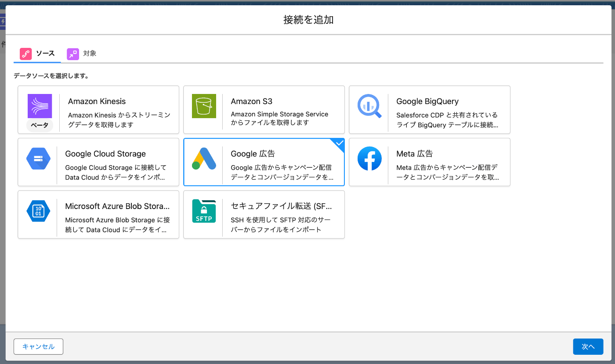Click the データソースを選択します label
615x364 pixels.
coord(51,76)
